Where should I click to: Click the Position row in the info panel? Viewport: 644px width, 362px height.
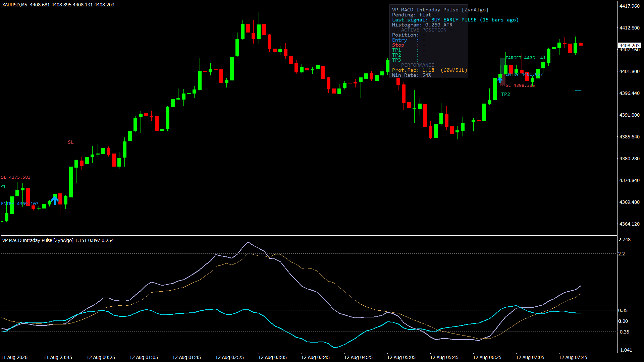(x=409, y=35)
